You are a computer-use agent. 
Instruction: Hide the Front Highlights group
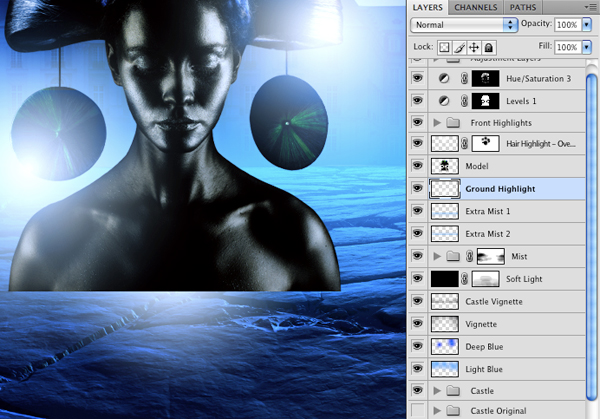coord(417,122)
